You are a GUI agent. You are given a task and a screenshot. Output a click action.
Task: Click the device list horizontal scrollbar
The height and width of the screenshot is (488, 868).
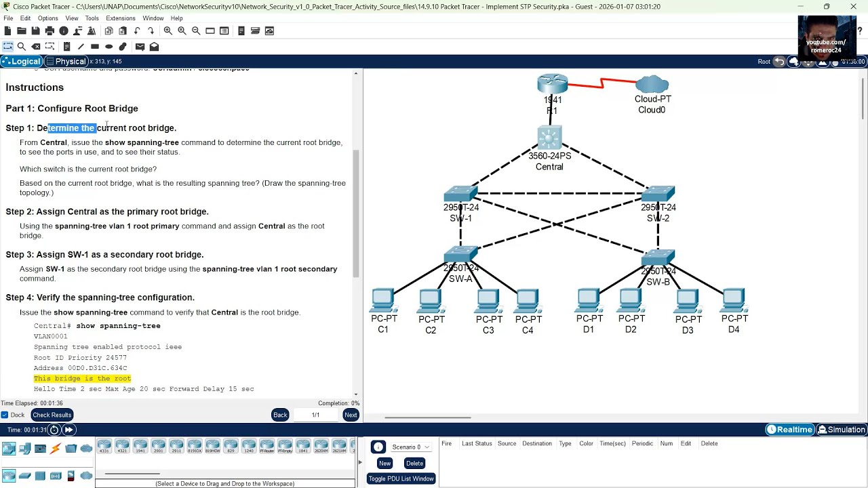coord(132,474)
